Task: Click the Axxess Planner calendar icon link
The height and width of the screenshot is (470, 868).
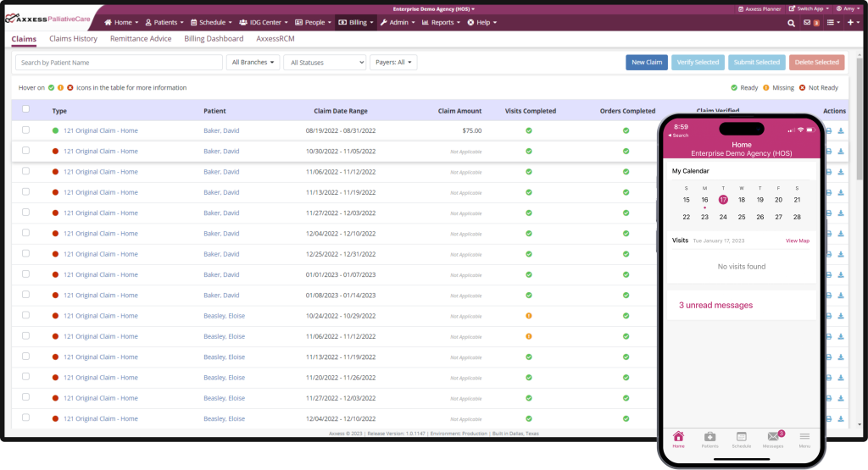Action: click(759, 8)
